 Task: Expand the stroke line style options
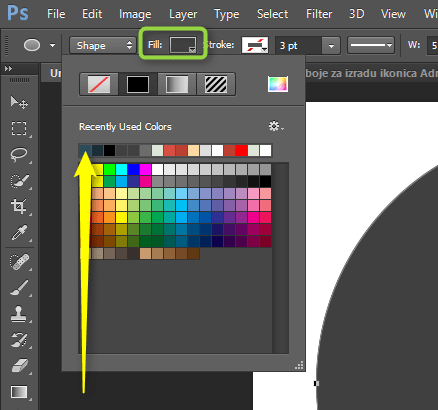coord(371,45)
